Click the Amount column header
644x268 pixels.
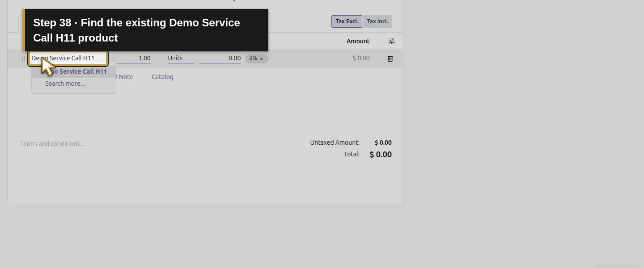click(x=358, y=41)
